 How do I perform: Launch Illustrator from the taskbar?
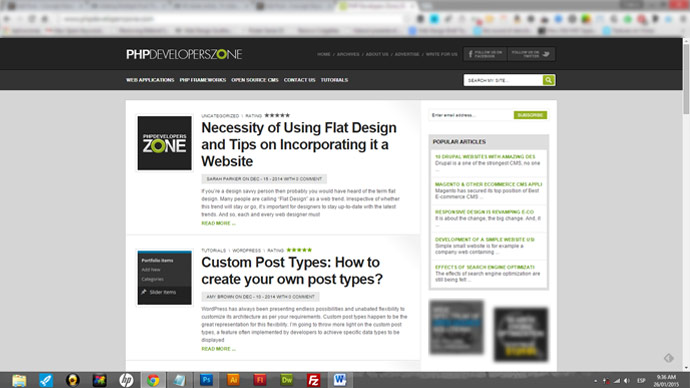(233, 380)
